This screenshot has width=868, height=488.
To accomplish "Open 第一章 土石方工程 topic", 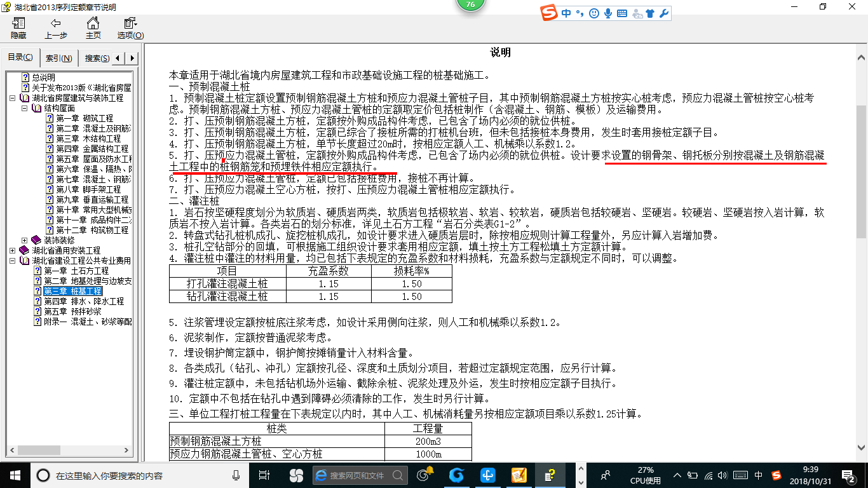I will pos(76,271).
